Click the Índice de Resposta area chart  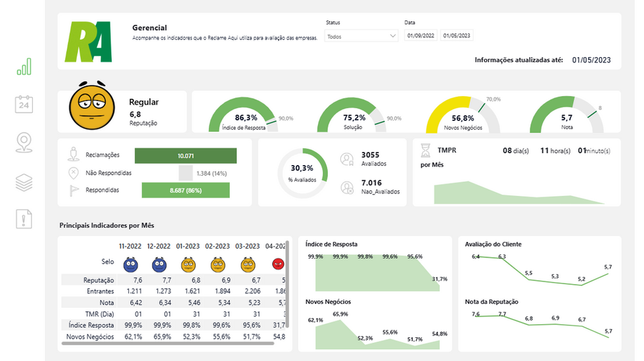[377, 273]
